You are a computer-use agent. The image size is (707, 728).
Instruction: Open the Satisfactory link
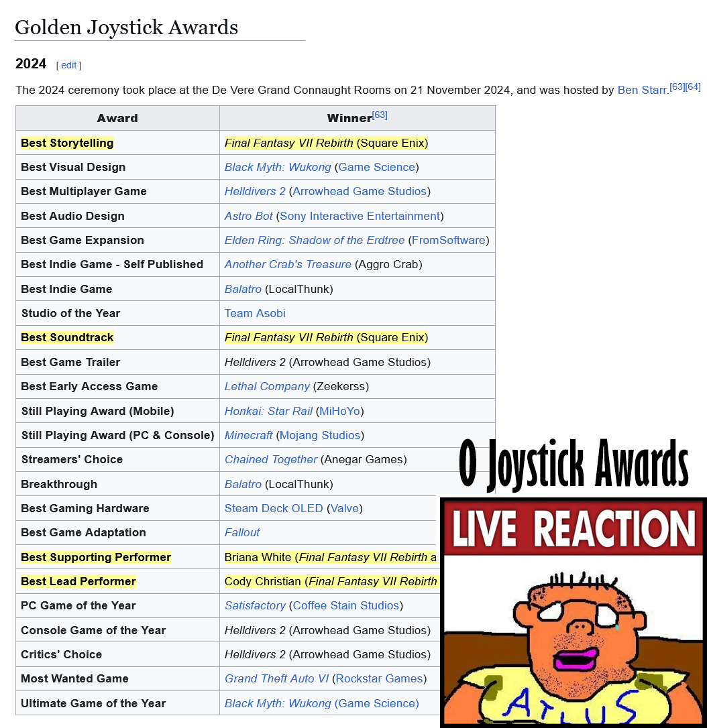[x=255, y=605]
